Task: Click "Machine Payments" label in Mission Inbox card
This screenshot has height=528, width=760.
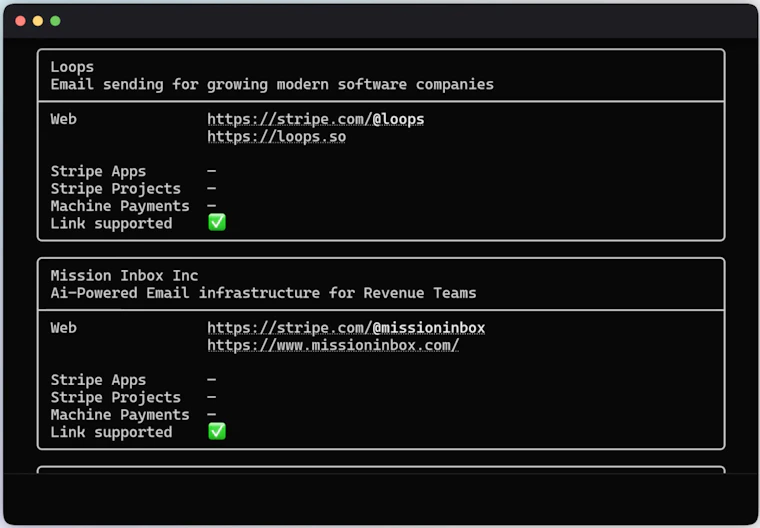Action: pyautogui.click(x=120, y=415)
